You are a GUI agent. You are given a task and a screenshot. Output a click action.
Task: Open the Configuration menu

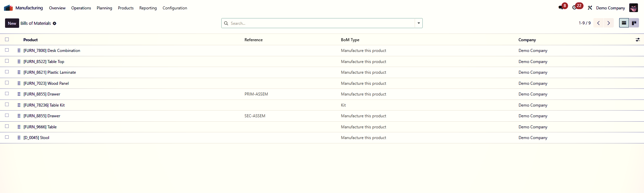175,8
